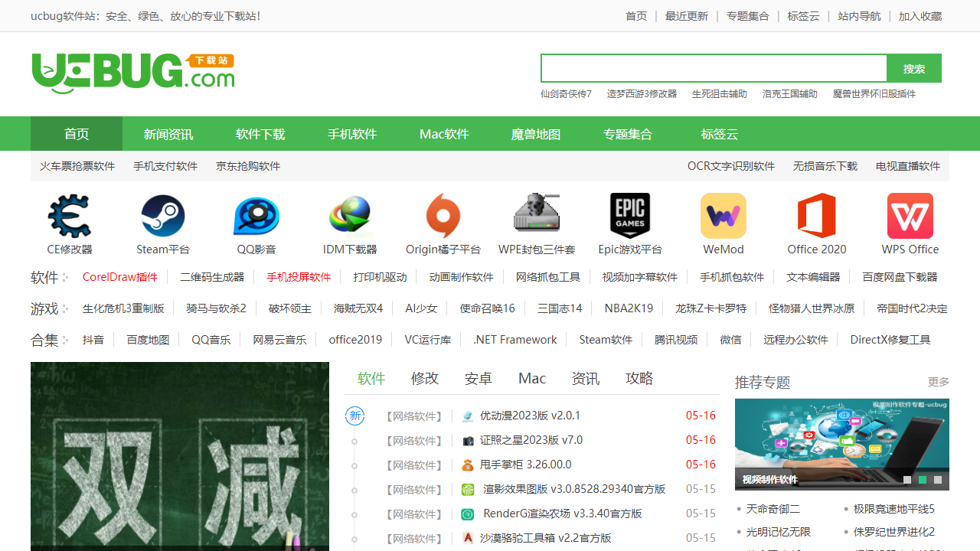
Task: Switch to the 安卓 tab
Action: 479,379
